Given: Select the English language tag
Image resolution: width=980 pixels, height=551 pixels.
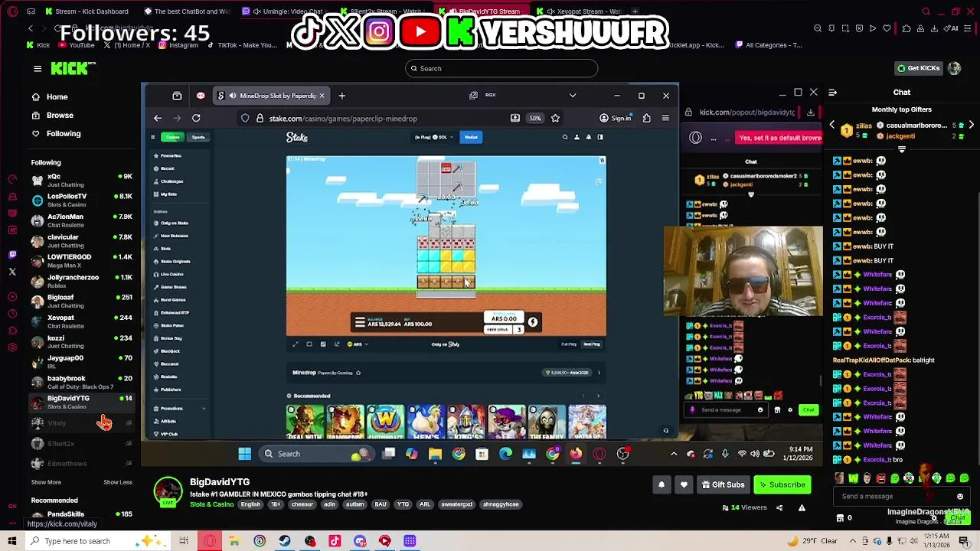Looking at the screenshot, I should 250,504.
